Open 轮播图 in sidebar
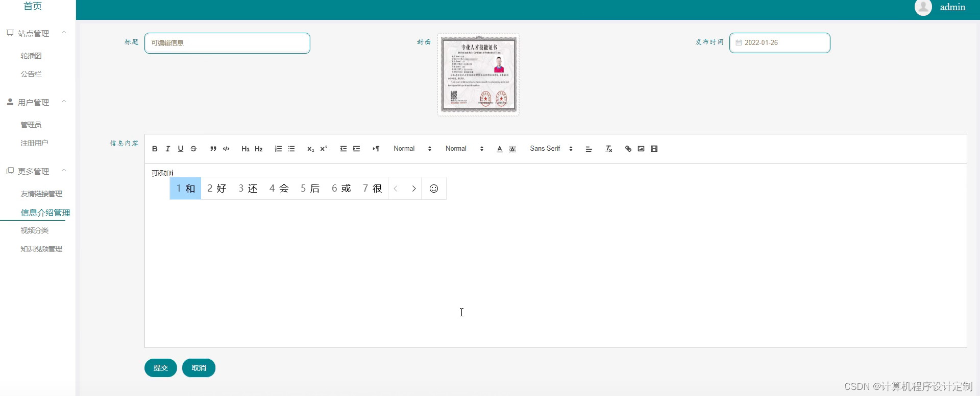 [x=31, y=56]
